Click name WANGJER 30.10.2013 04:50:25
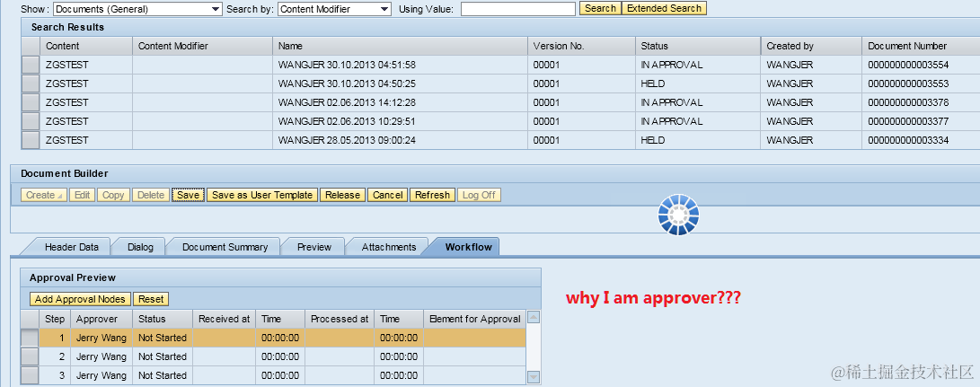This screenshot has width=980, height=387. pos(347,84)
